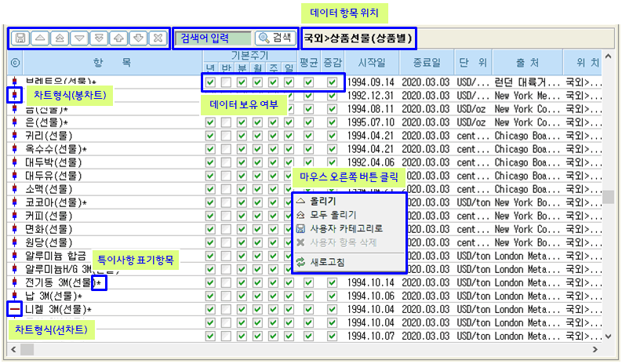
Task: Click candlestick chart icon of 은(선물) row
Action: pos(15,122)
